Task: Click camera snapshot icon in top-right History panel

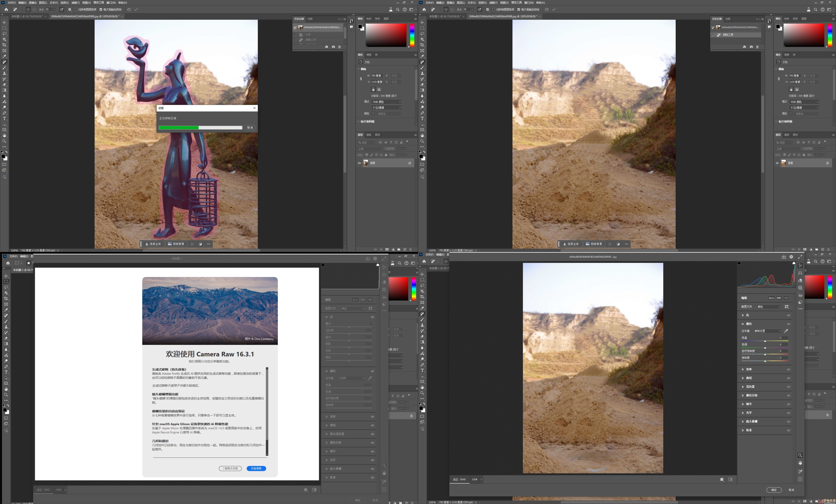Action: tap(751, 47)
